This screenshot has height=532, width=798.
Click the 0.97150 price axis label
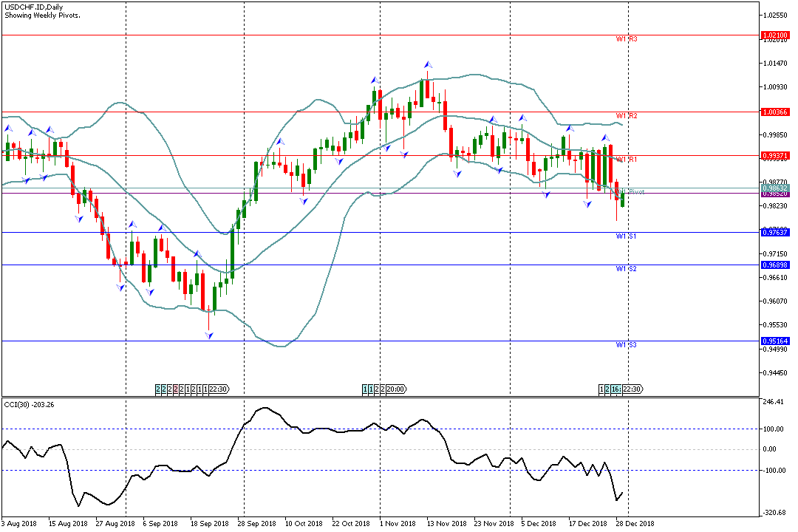(x=775, y=253)
